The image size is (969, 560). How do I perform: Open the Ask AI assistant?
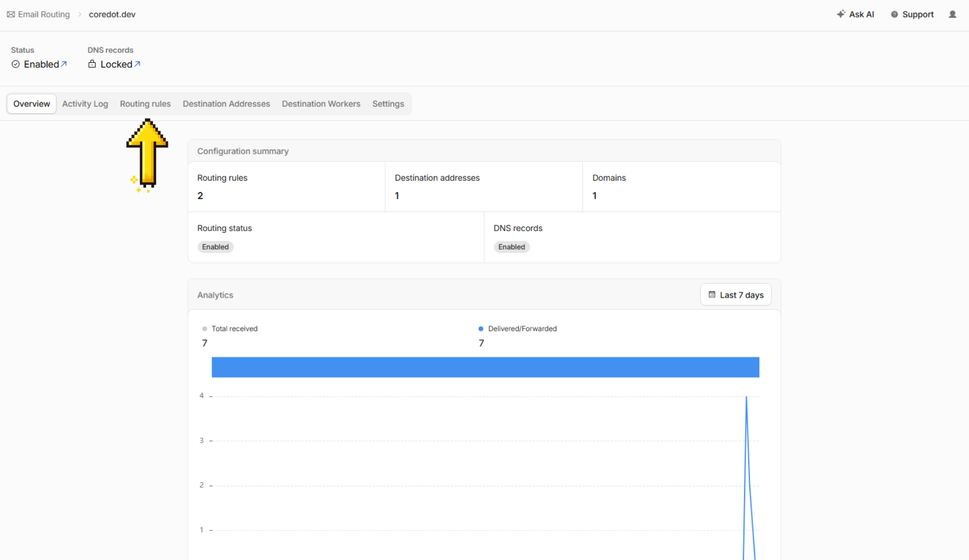tap(856, 14)
